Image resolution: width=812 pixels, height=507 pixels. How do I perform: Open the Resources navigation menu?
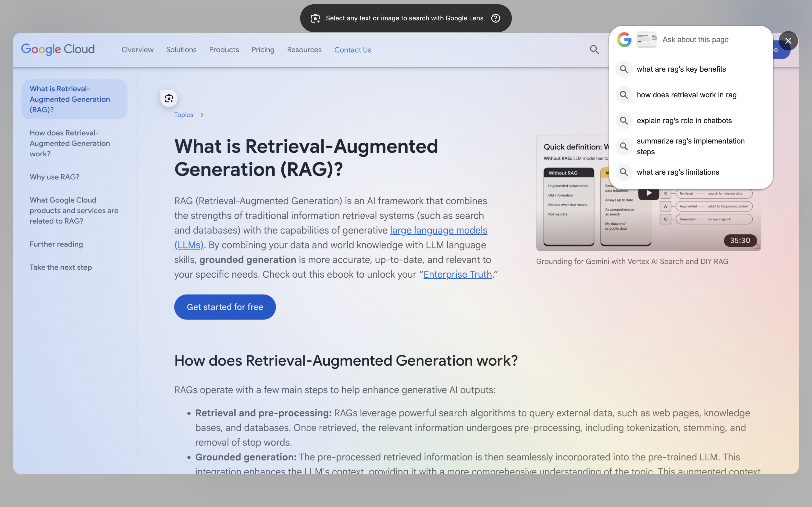[304, 50]
